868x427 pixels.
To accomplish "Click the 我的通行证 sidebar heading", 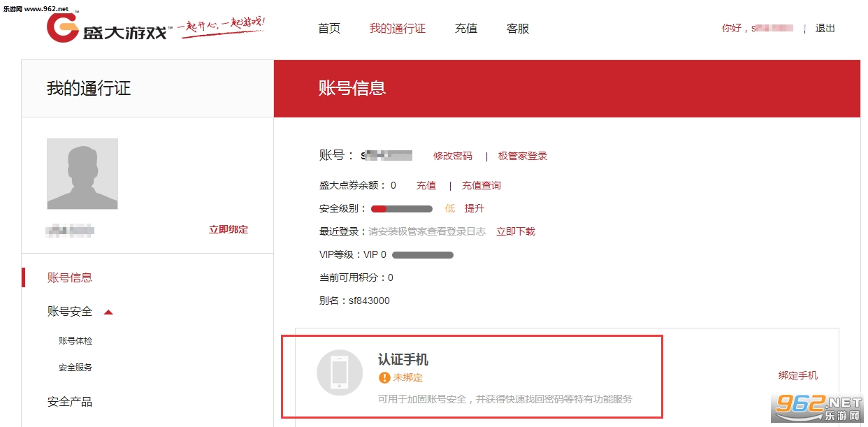I will [x=89, y=89].
